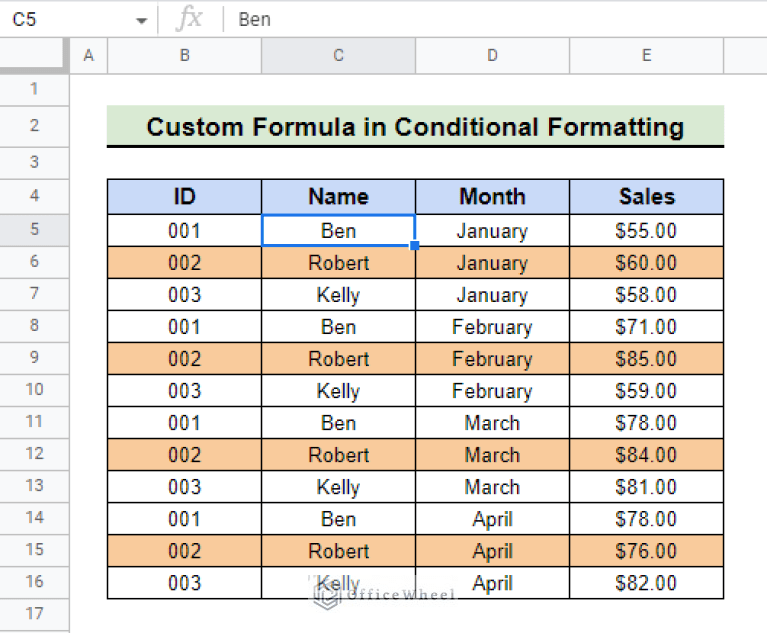The height and width of the screenshot is (633, 767).
Task: Click the Kelly cell in row 10
Action: [x=338, y=391]
